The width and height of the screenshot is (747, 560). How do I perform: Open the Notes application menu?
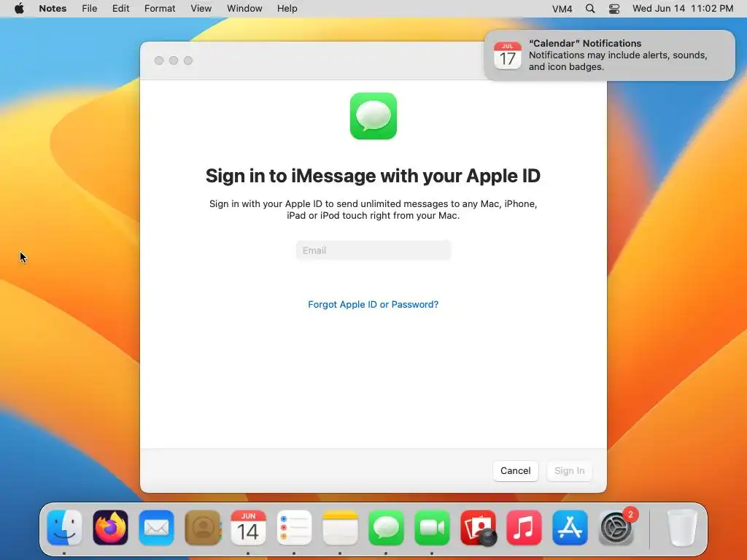coord(53,9)
